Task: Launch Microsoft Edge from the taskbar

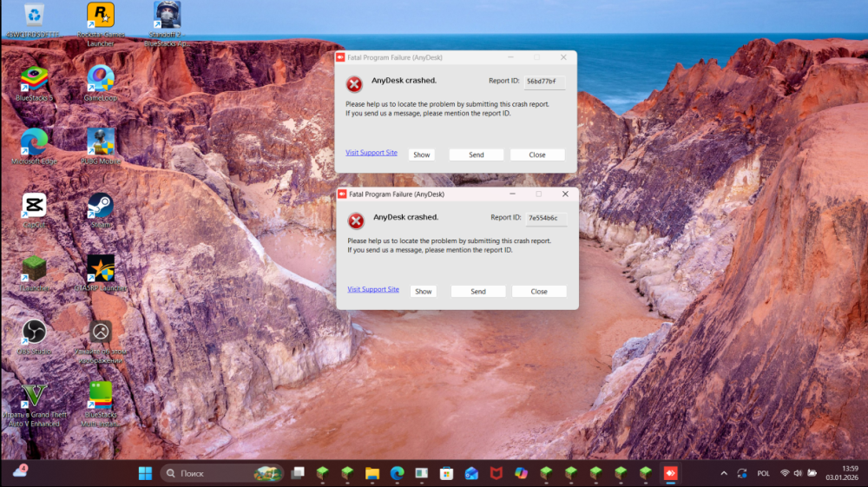Action: 397,473
